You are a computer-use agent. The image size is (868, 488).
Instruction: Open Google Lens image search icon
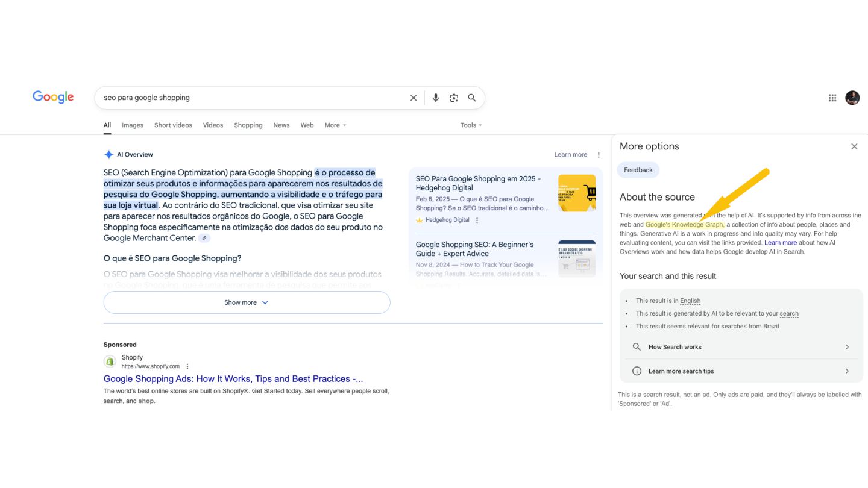[454, 98]
